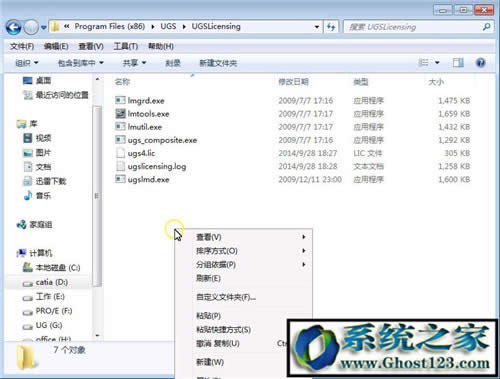Screen dimensions: 500x379
Task: Select the lmtools.exe file icon
Action: tap(120, 113)
